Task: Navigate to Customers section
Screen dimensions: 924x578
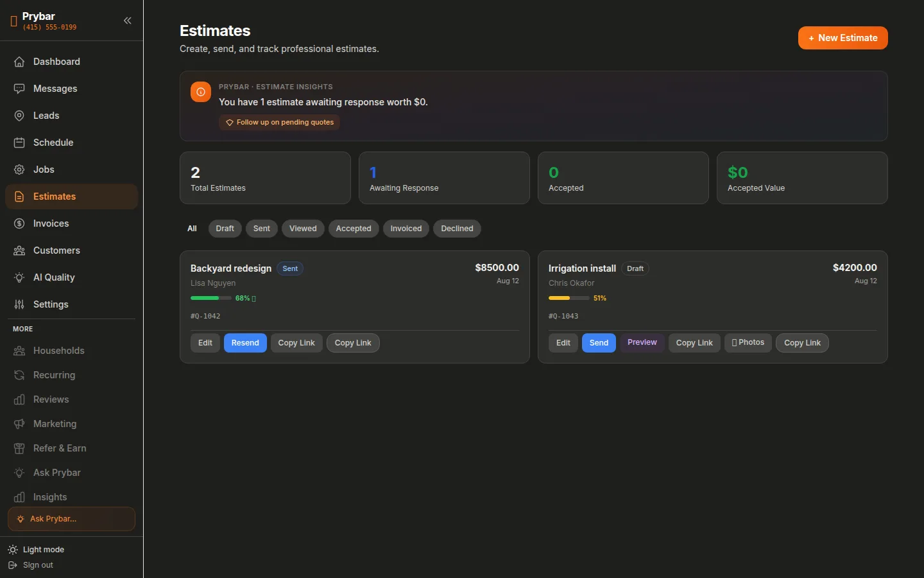Action: point(72,250)
